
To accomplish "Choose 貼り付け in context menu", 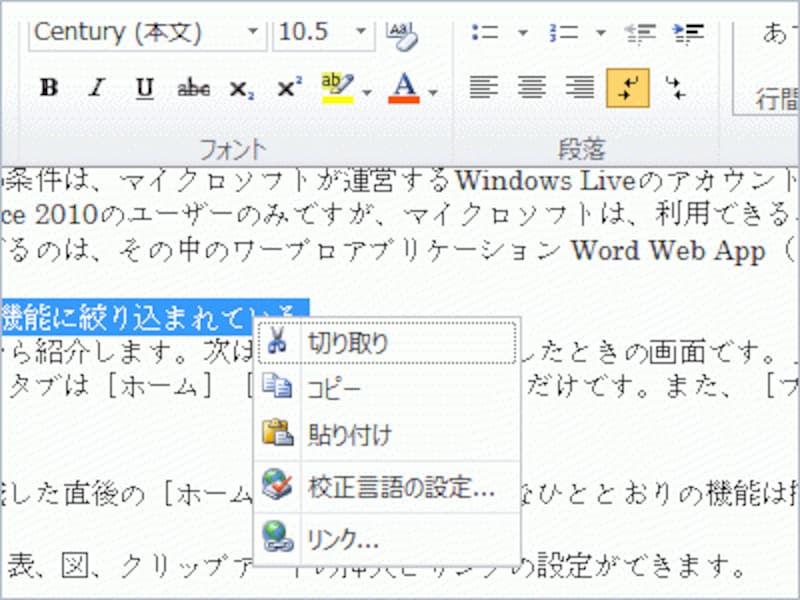I will (x=387, y=435).
